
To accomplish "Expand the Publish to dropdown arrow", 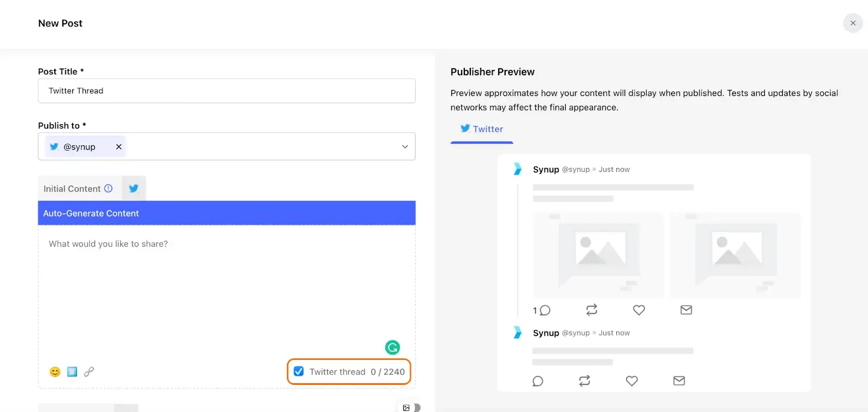I will (405, 147).
